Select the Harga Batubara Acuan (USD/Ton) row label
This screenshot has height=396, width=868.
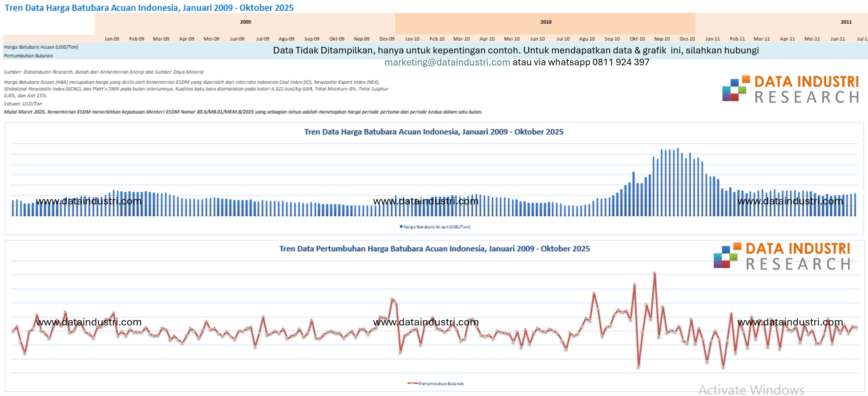(x=41, y=47)
